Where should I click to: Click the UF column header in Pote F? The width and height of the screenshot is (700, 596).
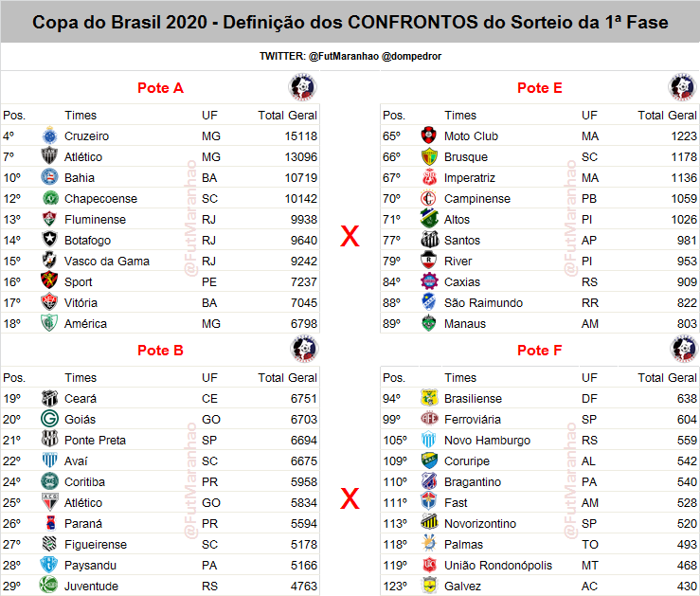click(x=589, y=378)
